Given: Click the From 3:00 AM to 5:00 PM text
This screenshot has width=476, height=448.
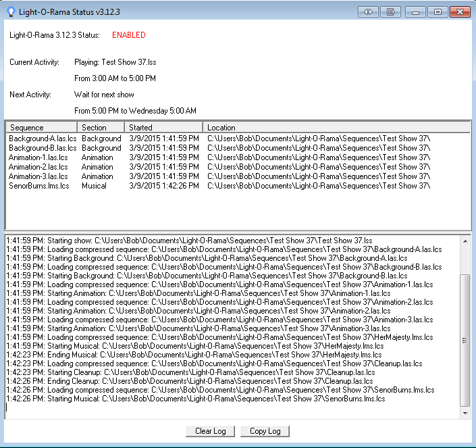Looking at the screenshot, I should pyautogui.click(x=115, y=78).
